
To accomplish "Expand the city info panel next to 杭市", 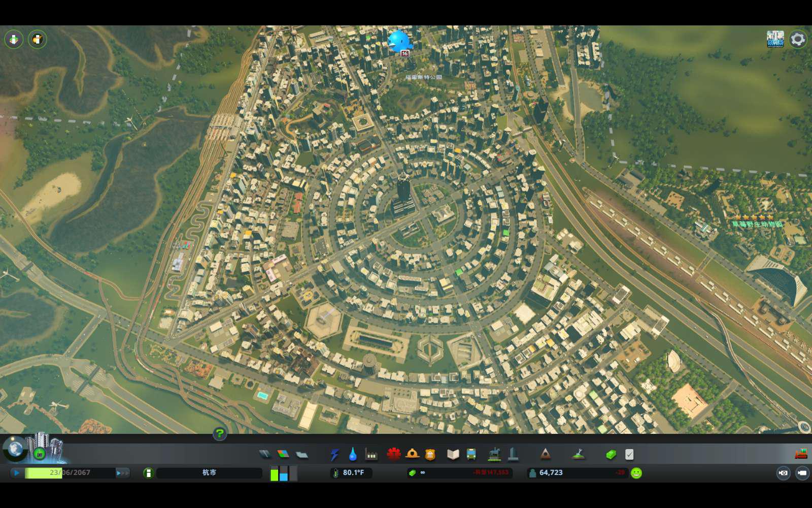I will click(148, 473).
